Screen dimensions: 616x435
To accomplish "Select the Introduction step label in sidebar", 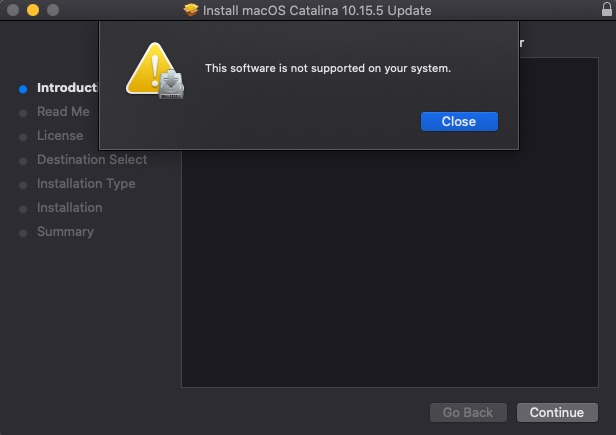I will tap(67, 87).
